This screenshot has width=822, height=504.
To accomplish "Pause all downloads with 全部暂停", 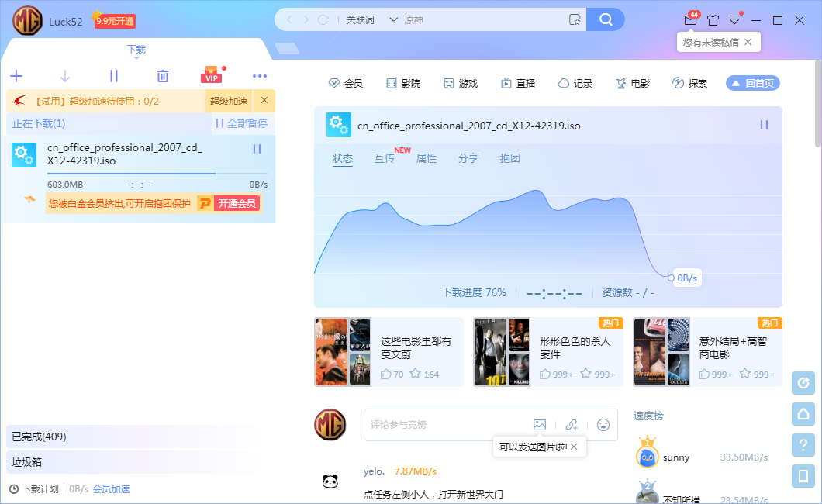I will 242,123.
